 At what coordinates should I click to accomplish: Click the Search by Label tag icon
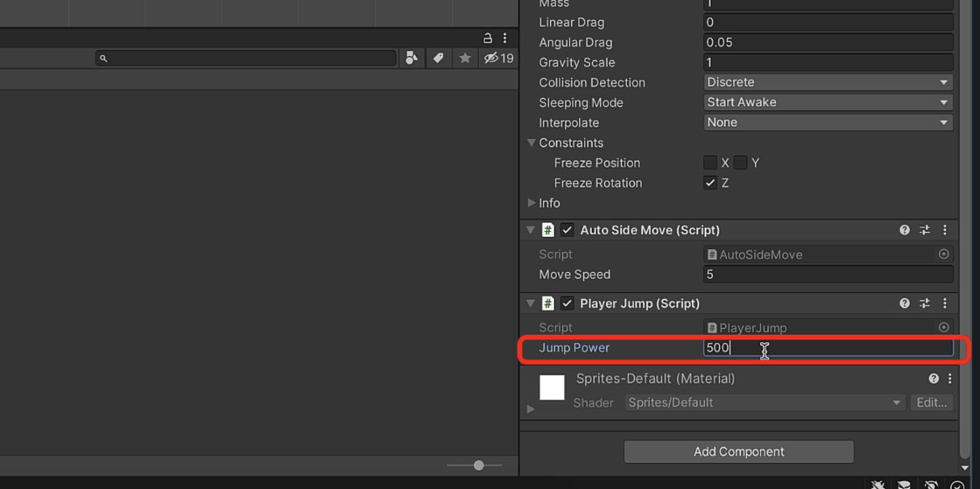438,58
